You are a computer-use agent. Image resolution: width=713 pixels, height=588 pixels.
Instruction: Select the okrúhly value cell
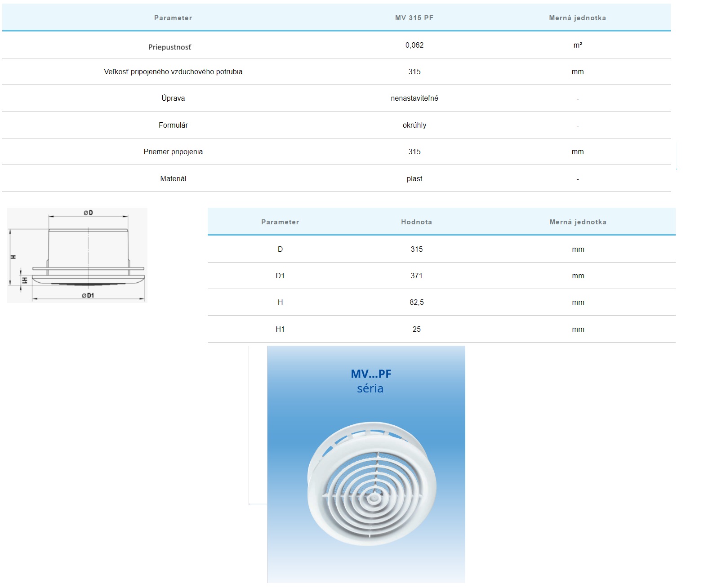(414, 125)
